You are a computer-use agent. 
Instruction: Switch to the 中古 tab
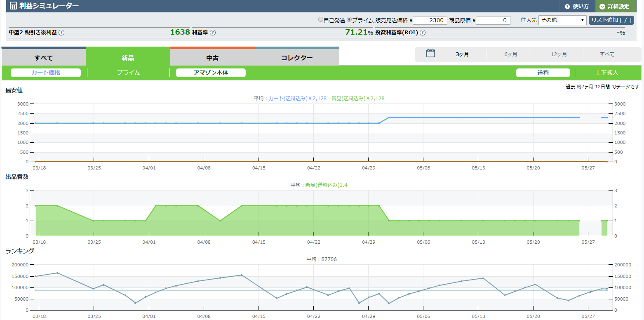point(212,58)
